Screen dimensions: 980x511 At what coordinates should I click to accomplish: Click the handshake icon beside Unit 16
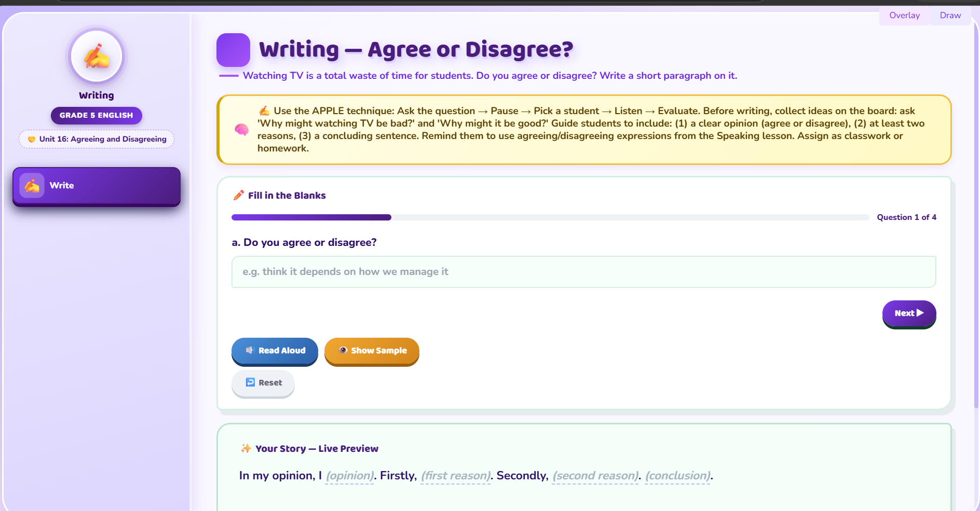point(32,139)
